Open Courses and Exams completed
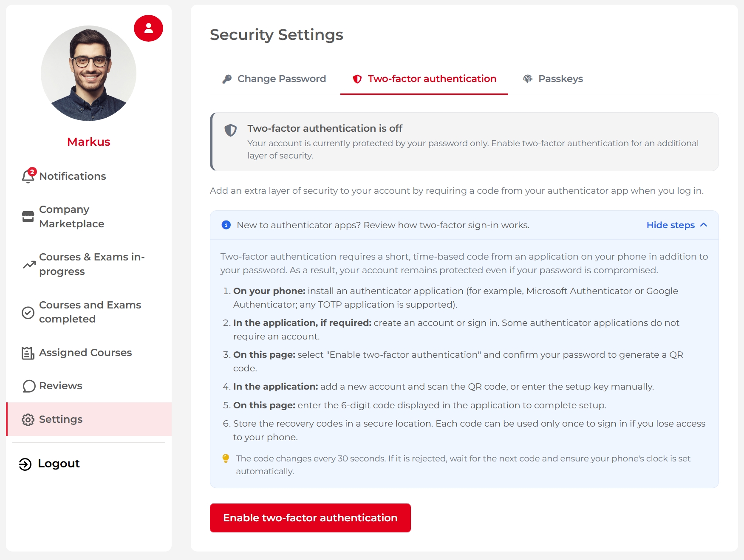 pyautogui.click(x=89, y=312)
